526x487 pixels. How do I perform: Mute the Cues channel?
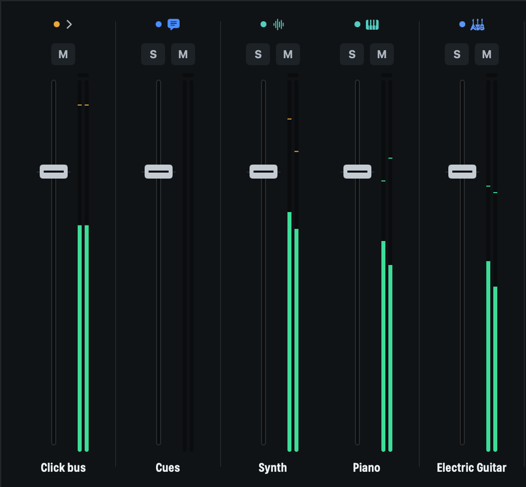(x=183, y=54)
